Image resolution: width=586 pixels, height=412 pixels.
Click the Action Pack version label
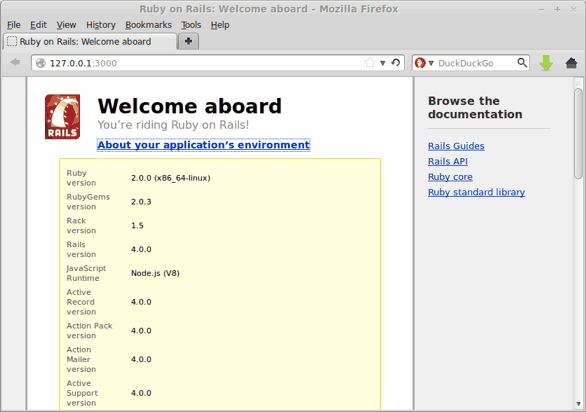tap(90, 330)
